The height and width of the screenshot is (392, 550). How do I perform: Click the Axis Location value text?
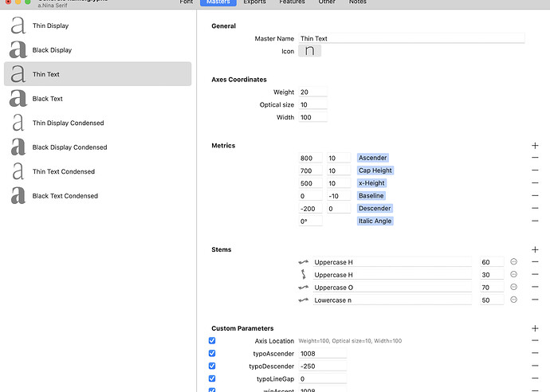[x=350, y=341]
